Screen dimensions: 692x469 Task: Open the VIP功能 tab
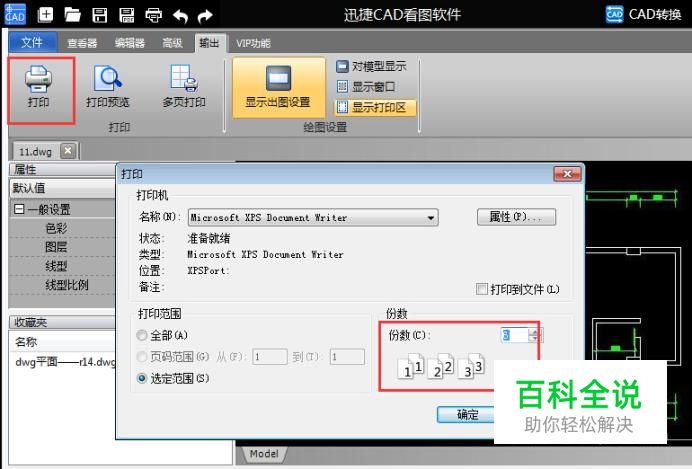point(253,43)
